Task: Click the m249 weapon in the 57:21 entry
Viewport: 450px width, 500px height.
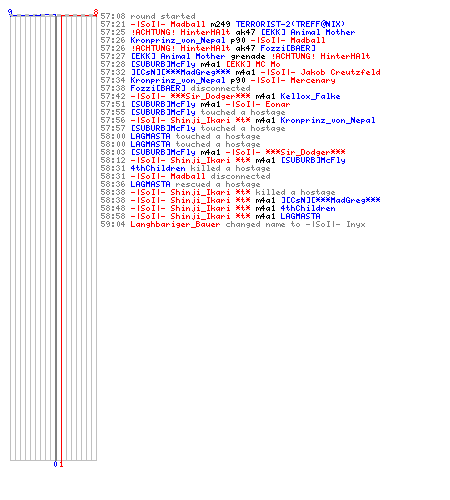Action: pos(220,24)
